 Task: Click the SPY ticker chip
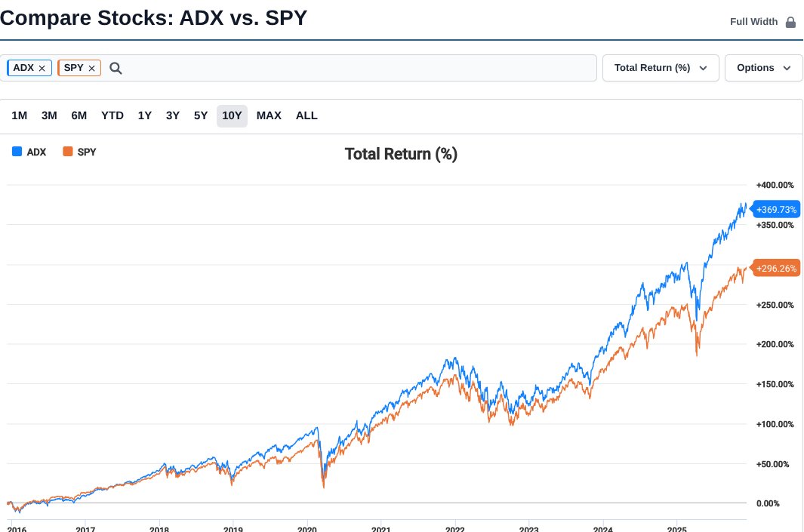[x=79, y=68]
